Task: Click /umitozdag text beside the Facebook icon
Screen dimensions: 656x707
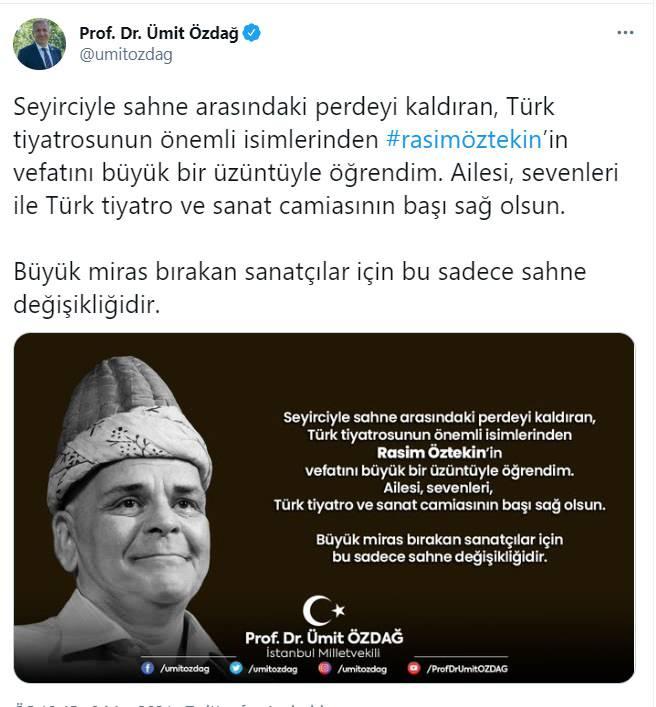Action: pyautogui.click(x=184, y=668)
